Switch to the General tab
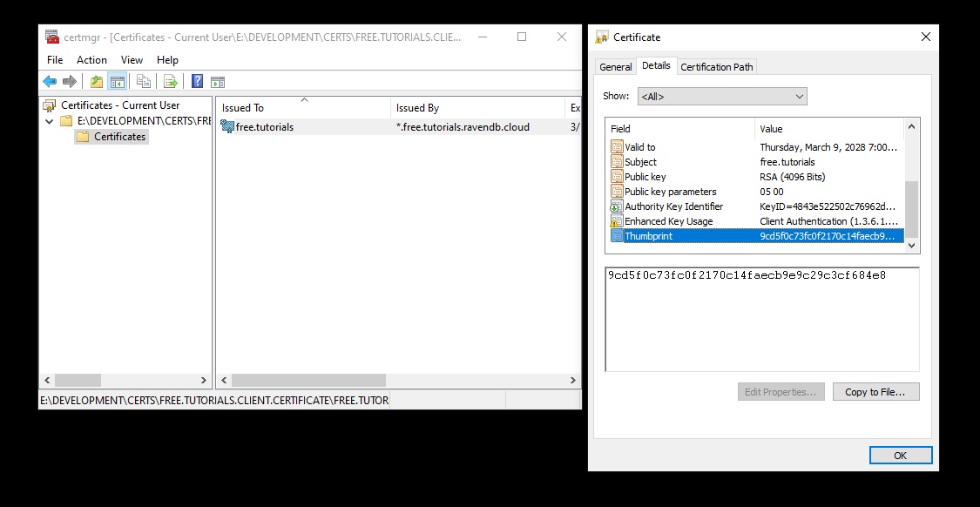The image size is (980, 507). click(616, 67)
